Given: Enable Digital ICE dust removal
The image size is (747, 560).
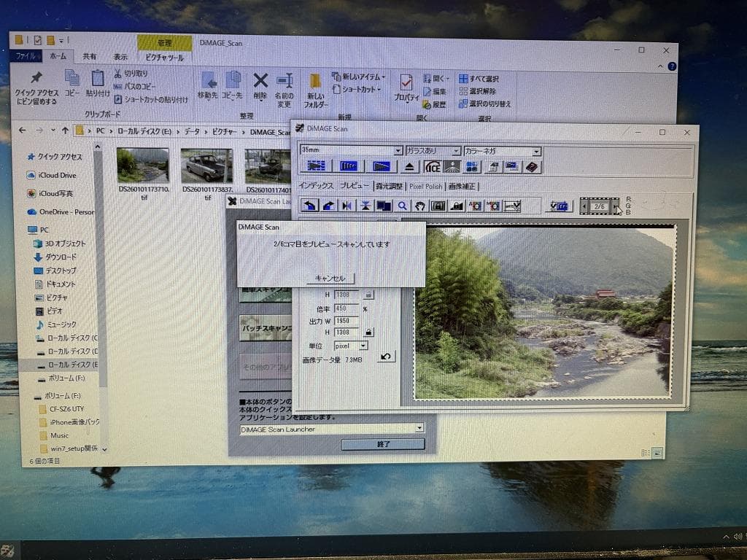Looking at the screenshot, I should point(432,166).
